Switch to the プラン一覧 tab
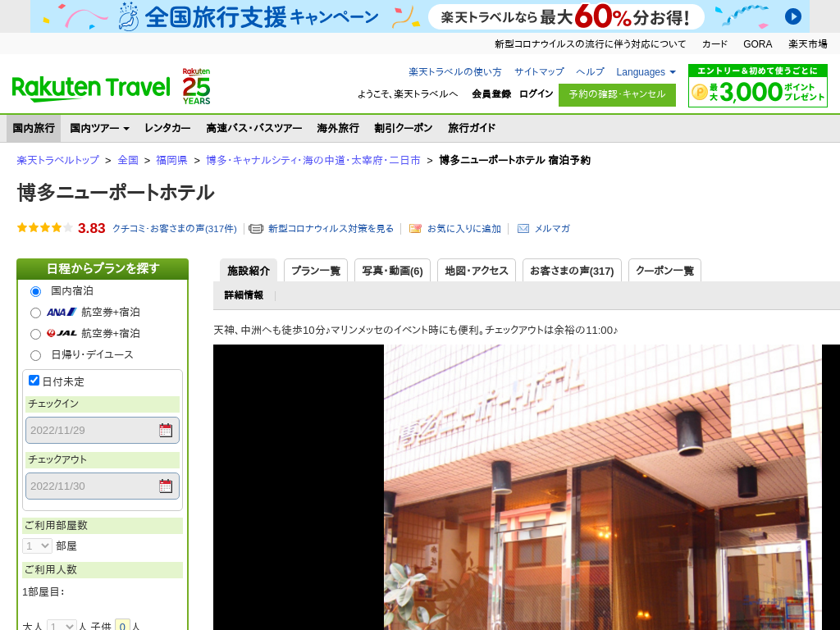The height and width of the screenshot is (630, 840). [x=316, y=271]
